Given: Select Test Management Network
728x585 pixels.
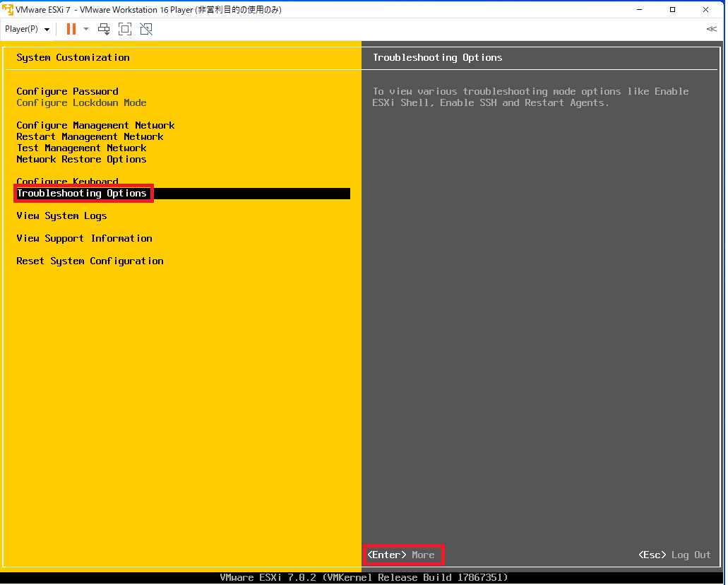Looking at the screenshot, I should (81, 148).
